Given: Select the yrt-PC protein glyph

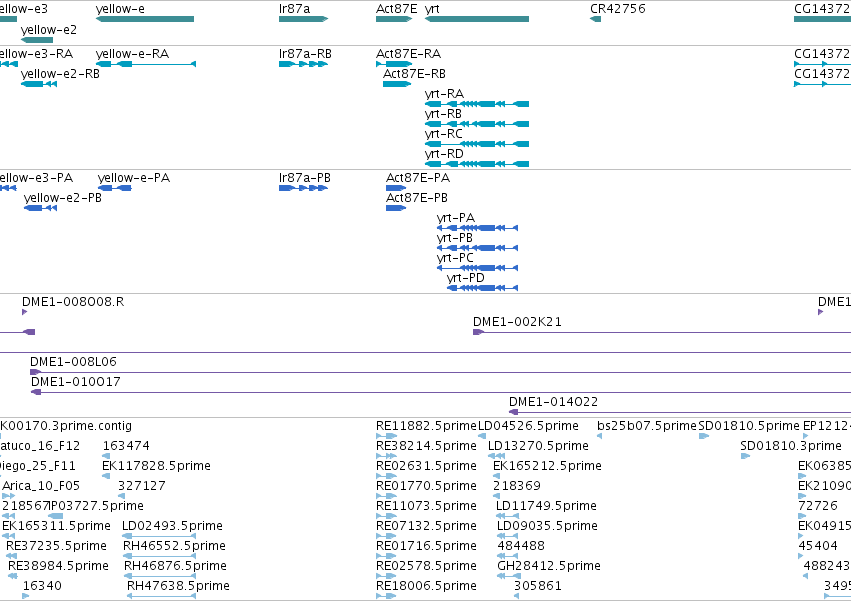Looking at the screenshot, I should coord(478,268).
